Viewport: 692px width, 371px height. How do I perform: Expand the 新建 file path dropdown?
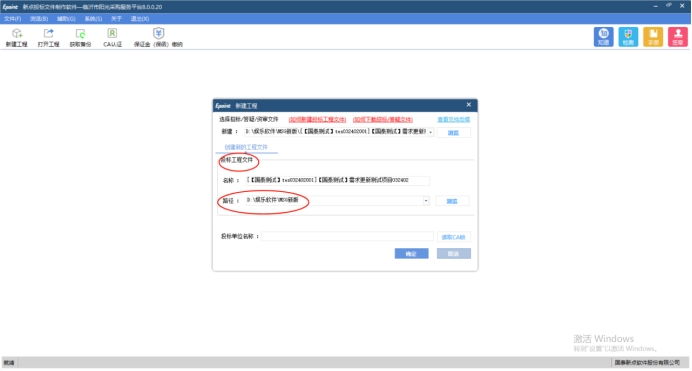[430, 132]
